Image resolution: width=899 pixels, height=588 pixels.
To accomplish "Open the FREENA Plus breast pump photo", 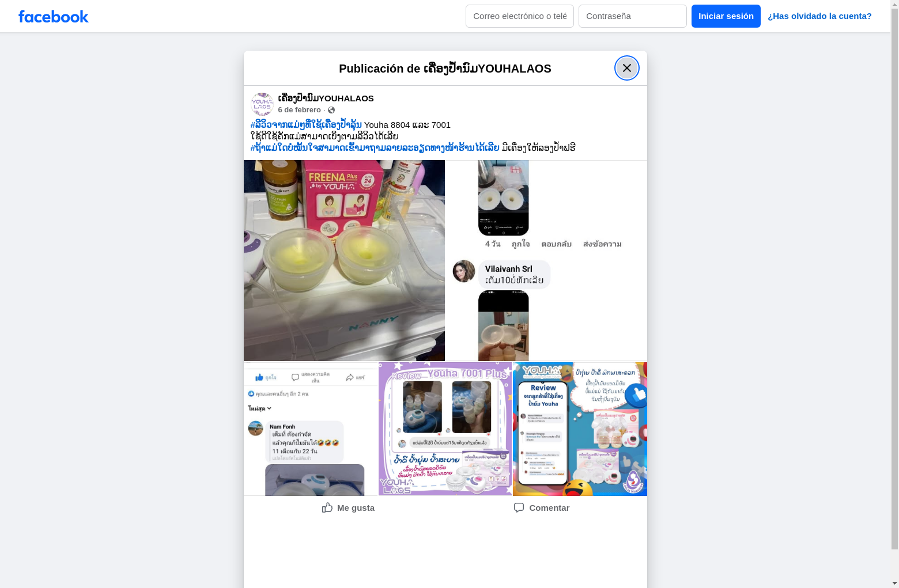I will (x=344, y=260).
